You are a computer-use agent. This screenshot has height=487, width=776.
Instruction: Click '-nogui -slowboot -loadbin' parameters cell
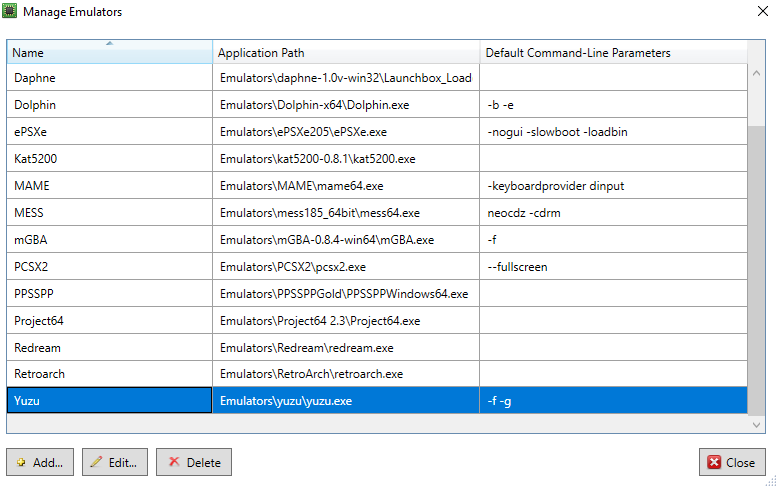pos(613,132)
